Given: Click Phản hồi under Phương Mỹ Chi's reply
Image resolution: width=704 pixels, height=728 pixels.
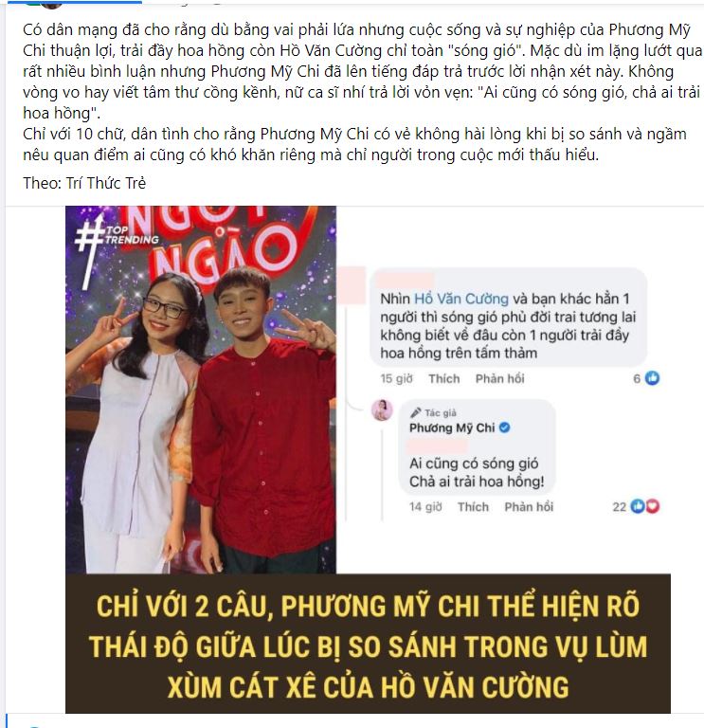Looking at the screenshot, I should pyautogui.click(x=529, y=506).
